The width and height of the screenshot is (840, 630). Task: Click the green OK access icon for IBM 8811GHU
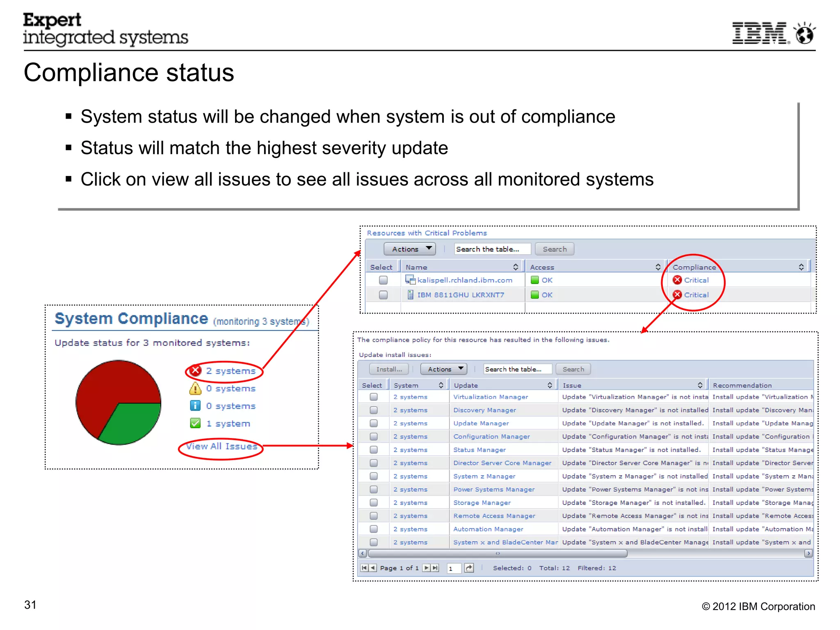[x=534, y=294]
